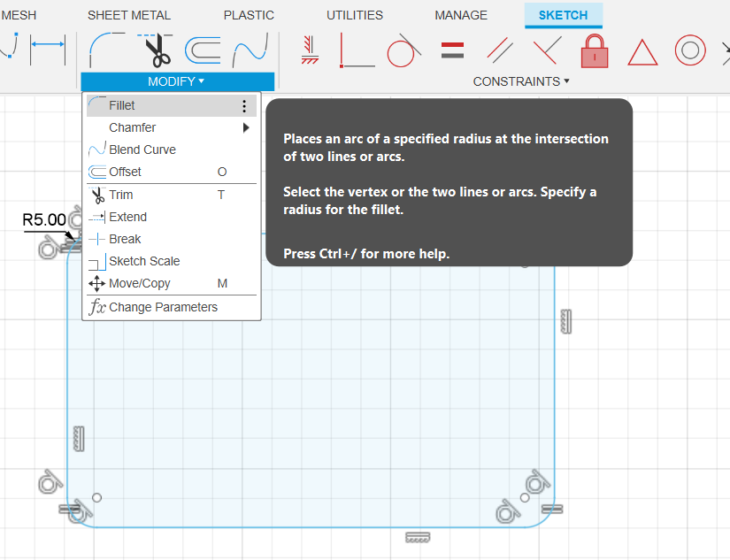
Task: Switch to the SKETCH tab
Action: point(564,15)
